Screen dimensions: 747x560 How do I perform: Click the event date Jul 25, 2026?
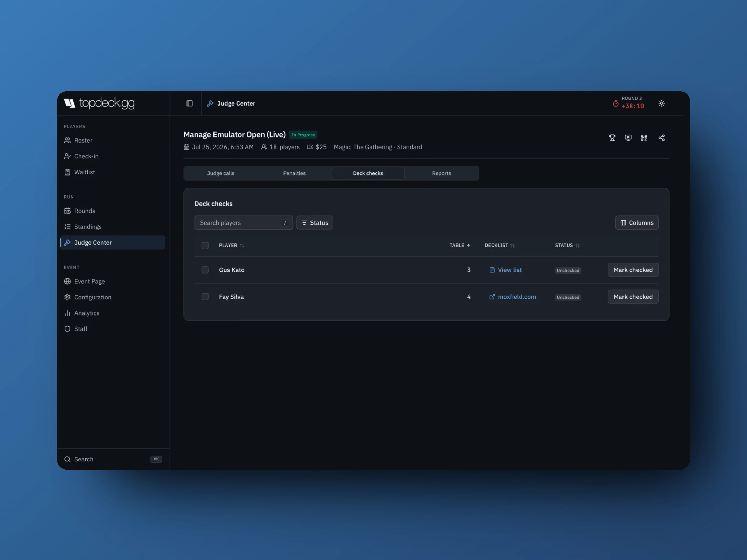point(218,147)
